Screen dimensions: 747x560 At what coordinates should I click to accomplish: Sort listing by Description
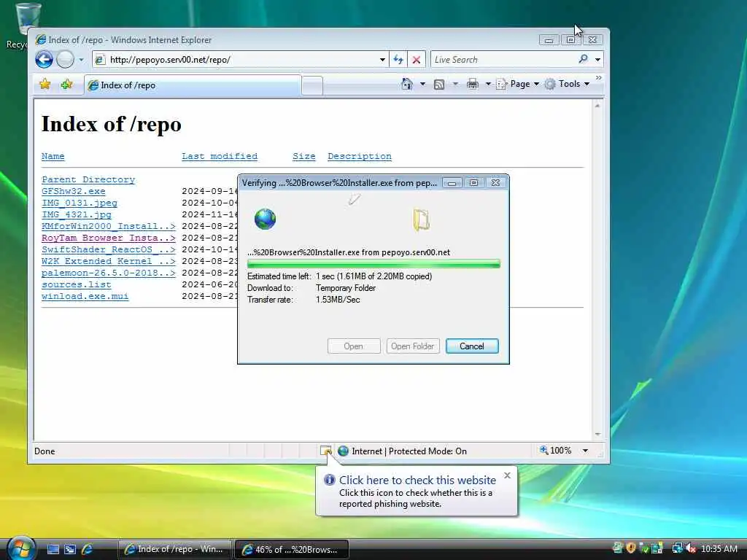(x=360, y=156)
